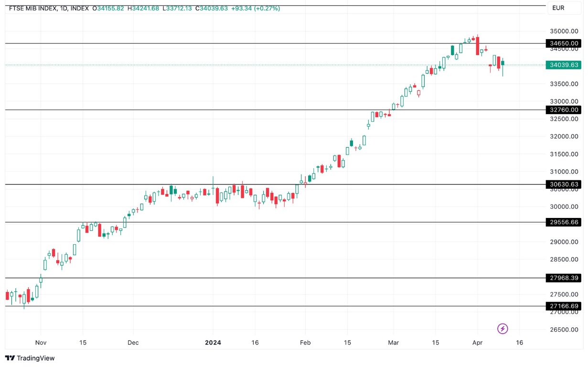Click the green 34039.63 current price tag
Viewport: 588px width, 367px height.
click(564, 65)
